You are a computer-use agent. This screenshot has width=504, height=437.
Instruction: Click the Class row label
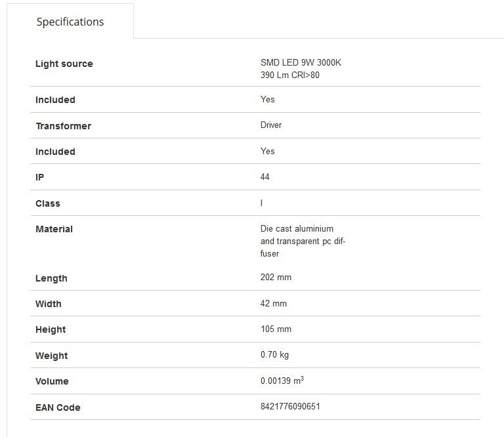[x=47, y=203]
